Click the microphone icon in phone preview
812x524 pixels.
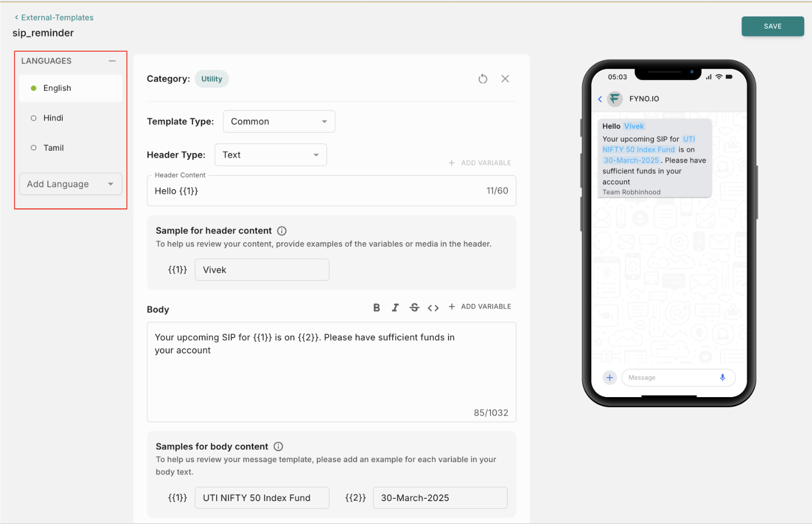click(722, 377)
